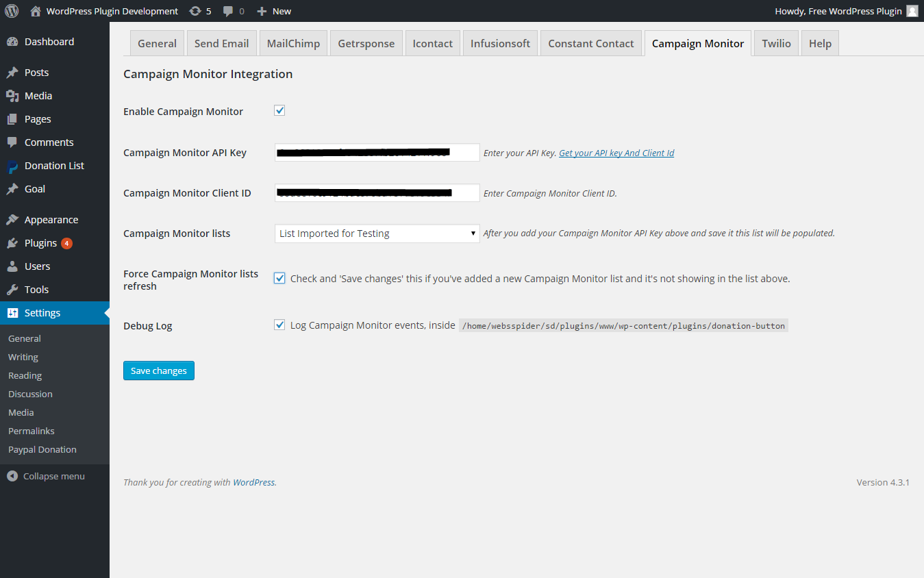Click the Posts pushpin icon
Image resolution: width=924 pixels, height=578 pixels.
click(12, 73)
